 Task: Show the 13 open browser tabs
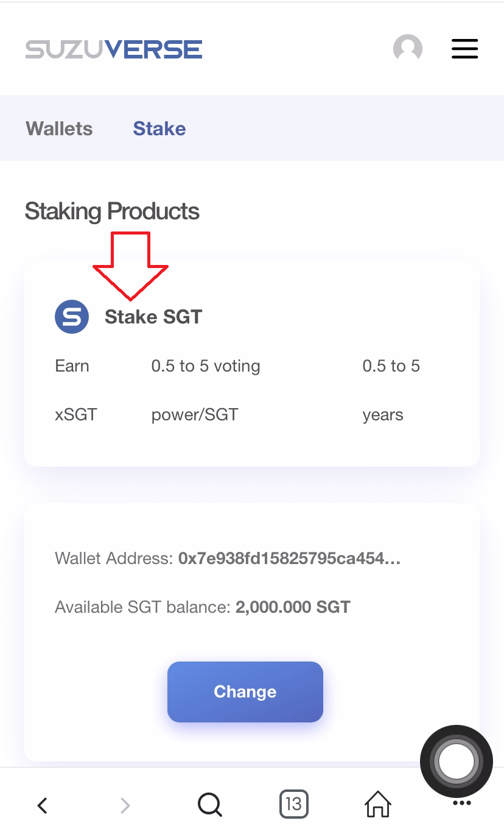click(293, 804)
